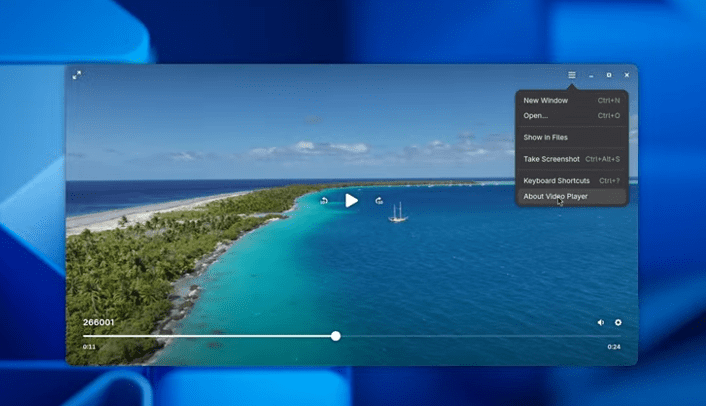Select Open... from the menu

[536, 116]
